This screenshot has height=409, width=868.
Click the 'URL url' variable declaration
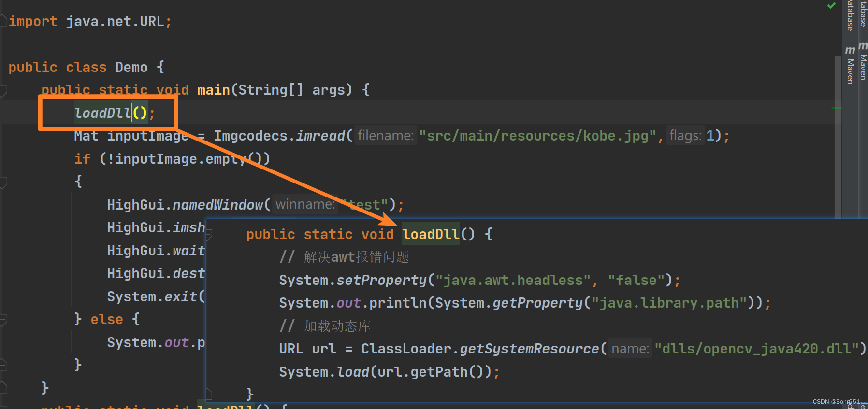[307, 349]
